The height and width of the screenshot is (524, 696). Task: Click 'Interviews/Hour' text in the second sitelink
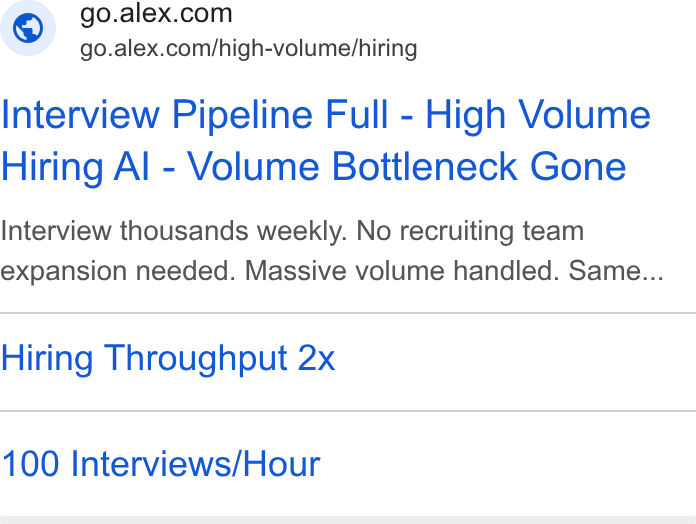point(195,464)
